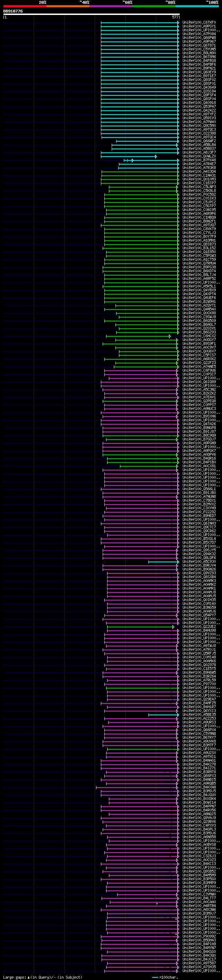Select hit UniRef100_A9URS3

tap(199, 722)
